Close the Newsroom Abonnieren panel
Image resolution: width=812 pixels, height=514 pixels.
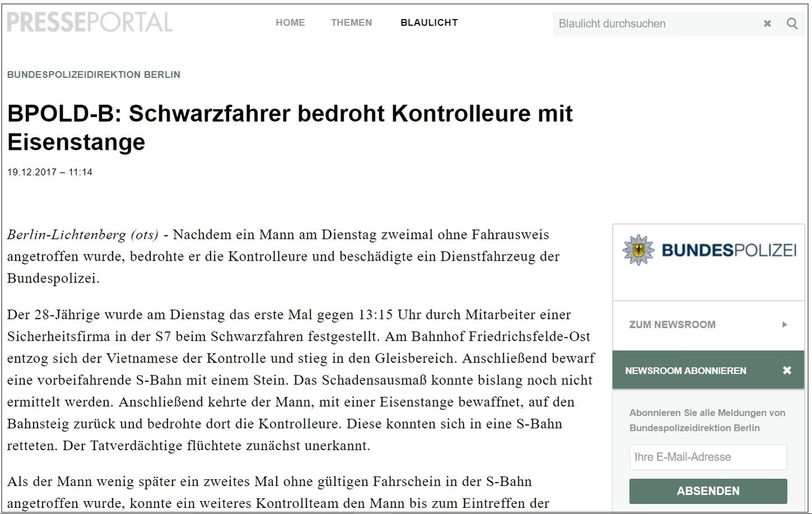tap(787, 371)
